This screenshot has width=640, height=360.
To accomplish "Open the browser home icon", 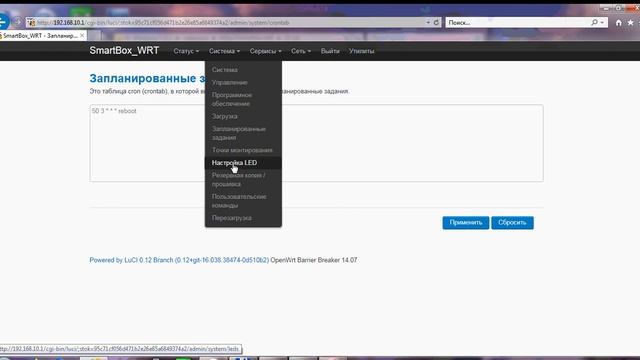I will coord(619,23).
